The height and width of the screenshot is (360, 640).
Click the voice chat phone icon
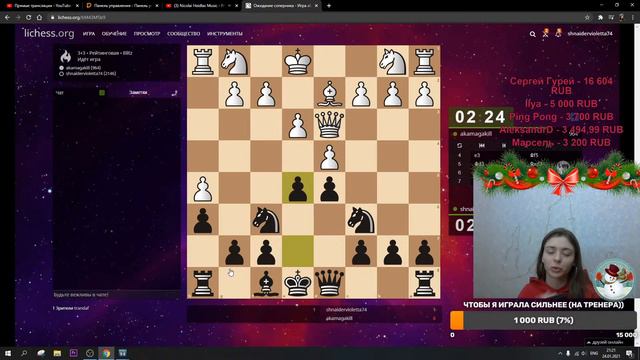(x=174, y=93)
